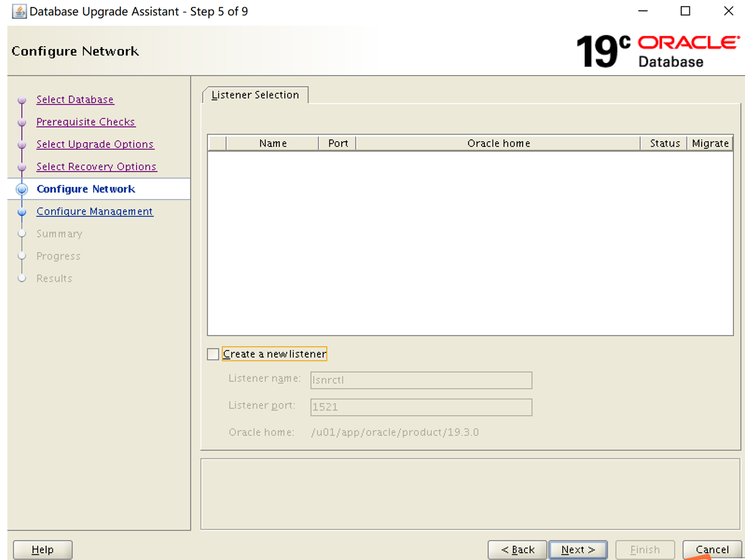
Task: Click the Listener port input field
Action: 421,407
